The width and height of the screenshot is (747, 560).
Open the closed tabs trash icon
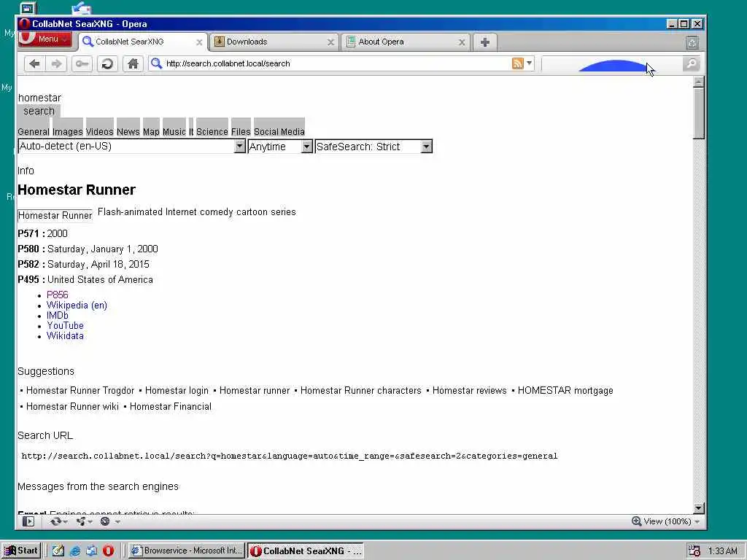692,43
